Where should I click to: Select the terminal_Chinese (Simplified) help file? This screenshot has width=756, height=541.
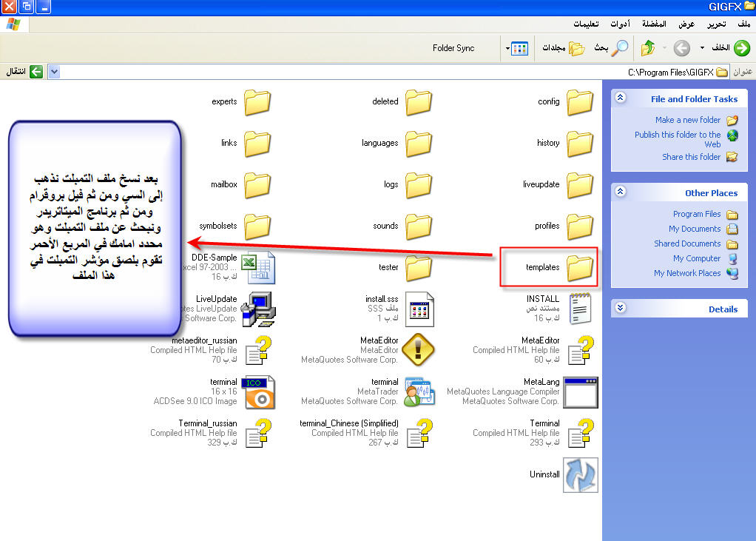click(x=419, y=433)
